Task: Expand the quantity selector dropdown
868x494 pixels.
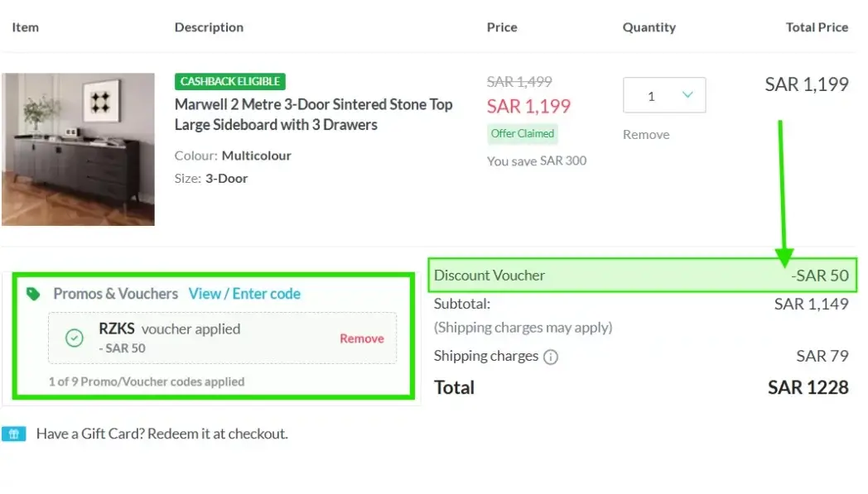Action: pyautogui.click(x=663, y=94)
